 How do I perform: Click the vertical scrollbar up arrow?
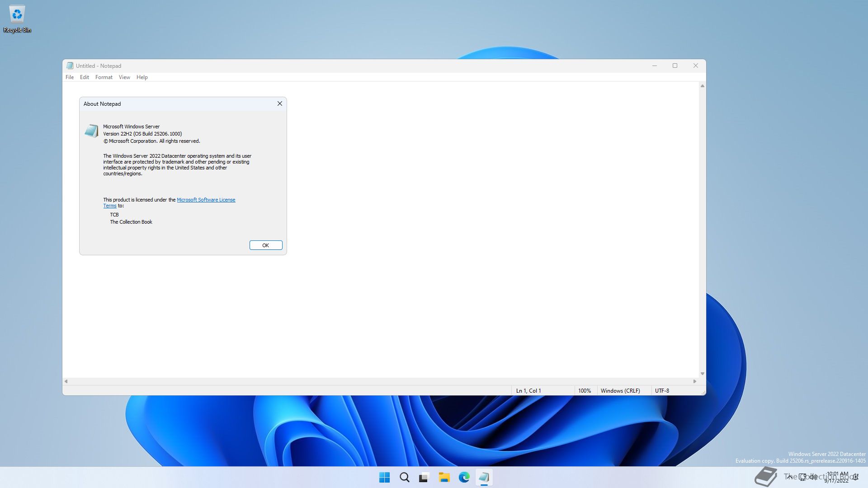click(703, 86)
